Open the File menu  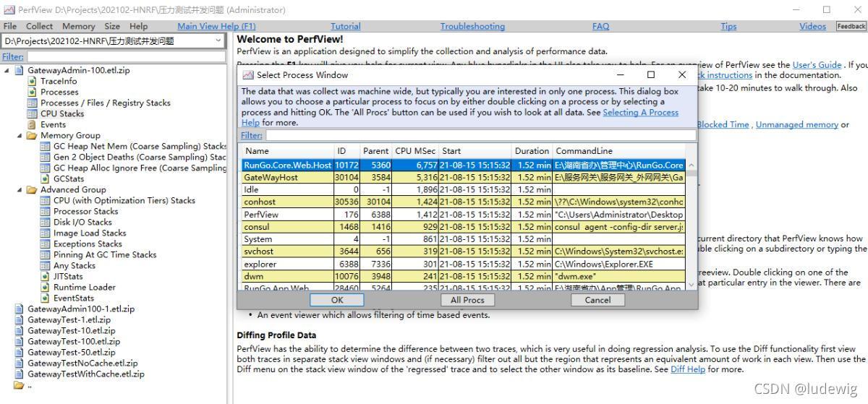pos(10,26)
